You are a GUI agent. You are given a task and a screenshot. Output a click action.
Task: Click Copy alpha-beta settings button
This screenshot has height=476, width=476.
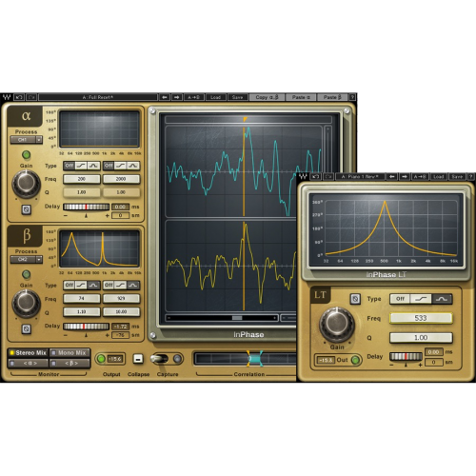tap(267, 97)
